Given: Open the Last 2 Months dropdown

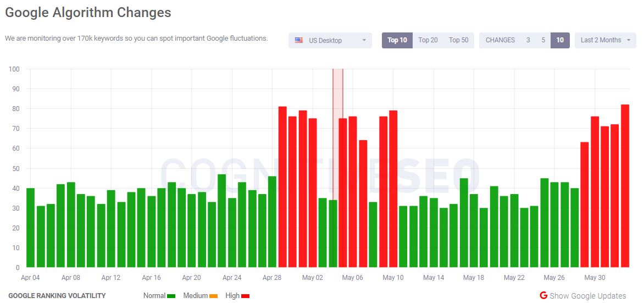Looking at the screenshot, I should click(x=606, y=40).
